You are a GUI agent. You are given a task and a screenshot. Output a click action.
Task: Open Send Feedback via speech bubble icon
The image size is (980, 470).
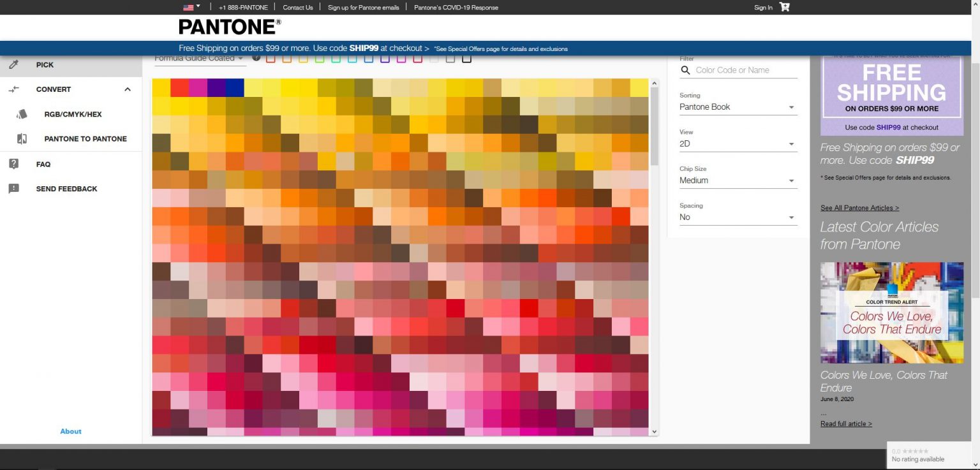(x=14, y=188)
